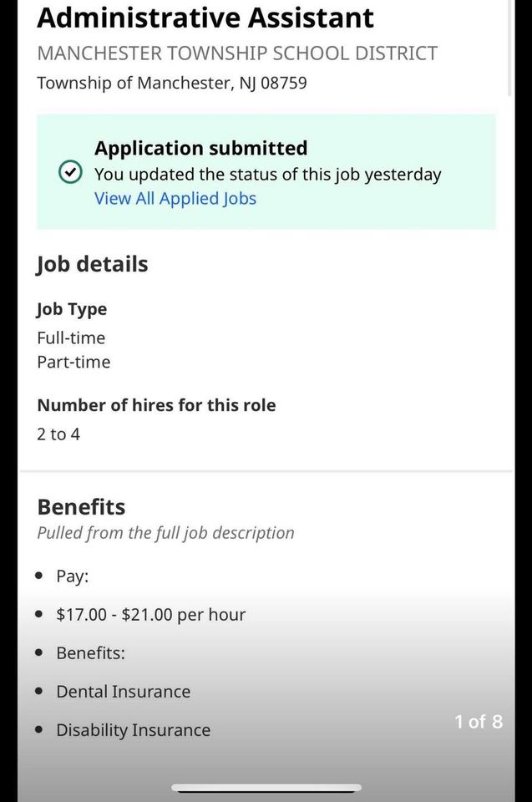The height and width of the screenshot is (802, 532).
Task: Click the Application submitted heading
Action: pyautogui.click(x=200, y=149)
